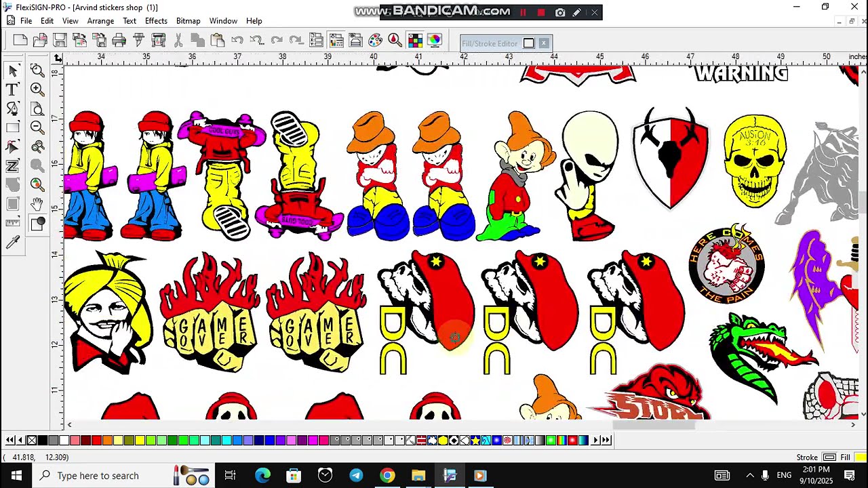Select the node Edit Point tool
The image size is (868, 488).
(x=12, y=146)
